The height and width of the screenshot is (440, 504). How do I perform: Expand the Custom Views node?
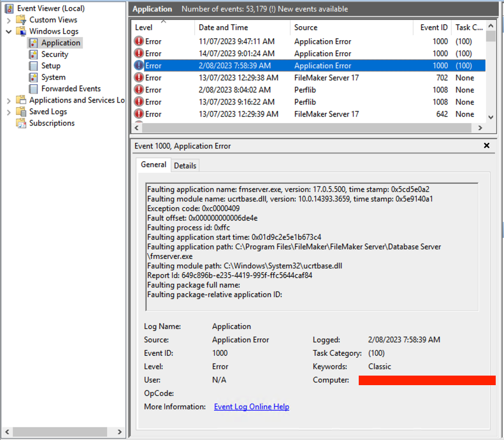point(9,20)
